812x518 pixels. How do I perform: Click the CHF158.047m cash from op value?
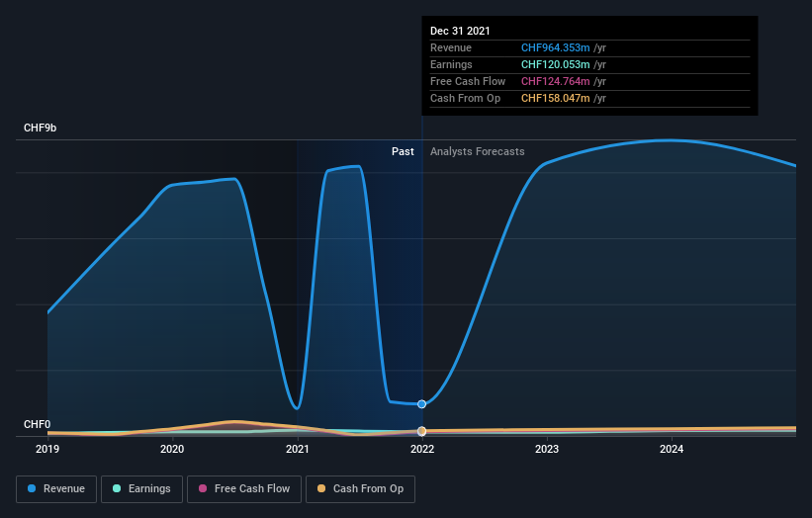555,98
